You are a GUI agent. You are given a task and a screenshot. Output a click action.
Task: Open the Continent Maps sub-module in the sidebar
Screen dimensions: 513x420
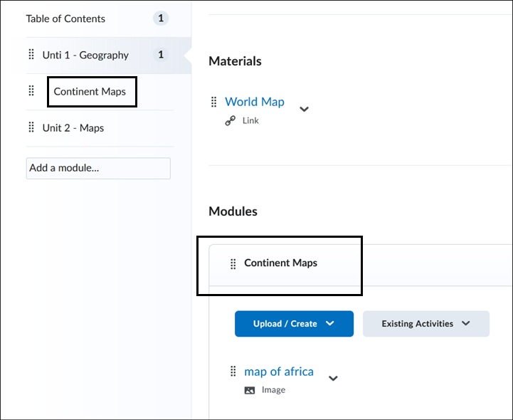[x=90, y=92]
